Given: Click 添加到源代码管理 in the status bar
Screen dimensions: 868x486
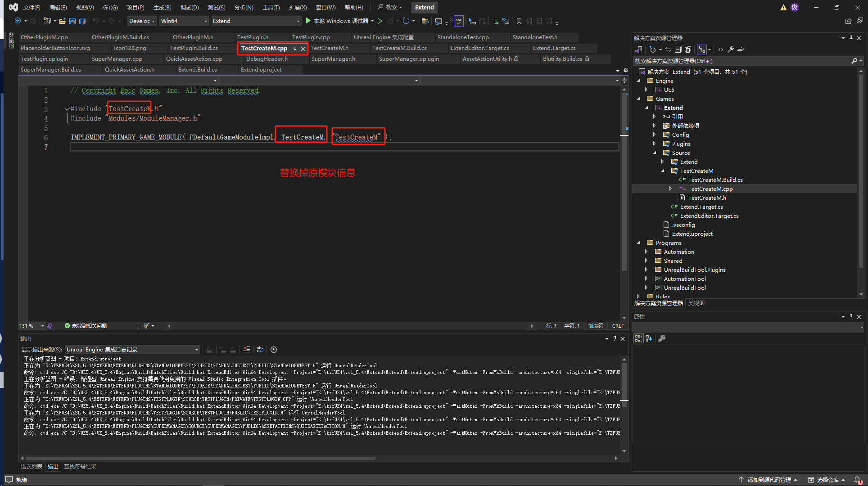Looking at the screenshot, I should coord(769,480).
